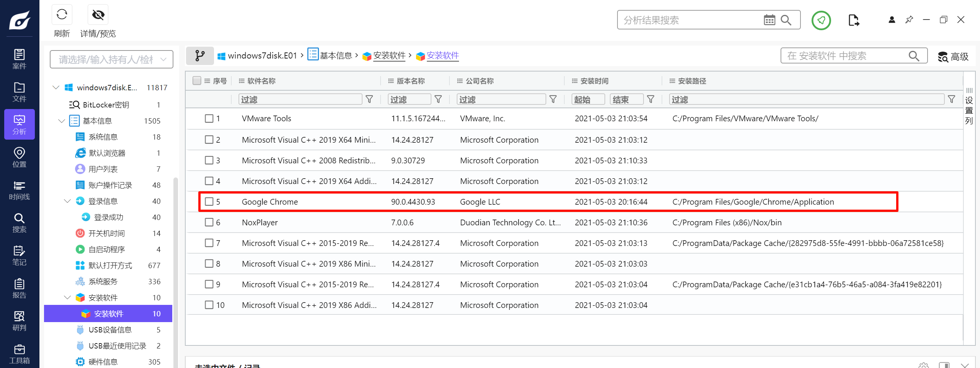The height and width of the screenshot is (368, 980).
Task: Check the VMware Tools row checkbox
Action: (x=209, y=119)
